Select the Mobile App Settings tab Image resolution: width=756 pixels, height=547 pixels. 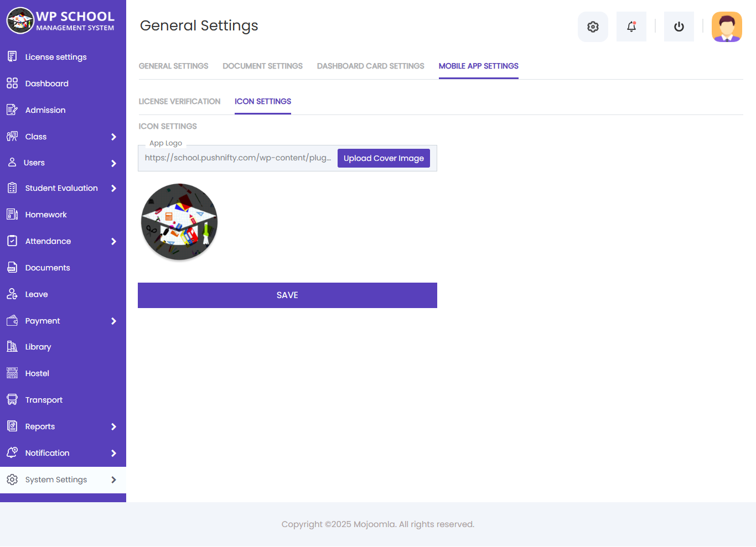click(479, 66)
